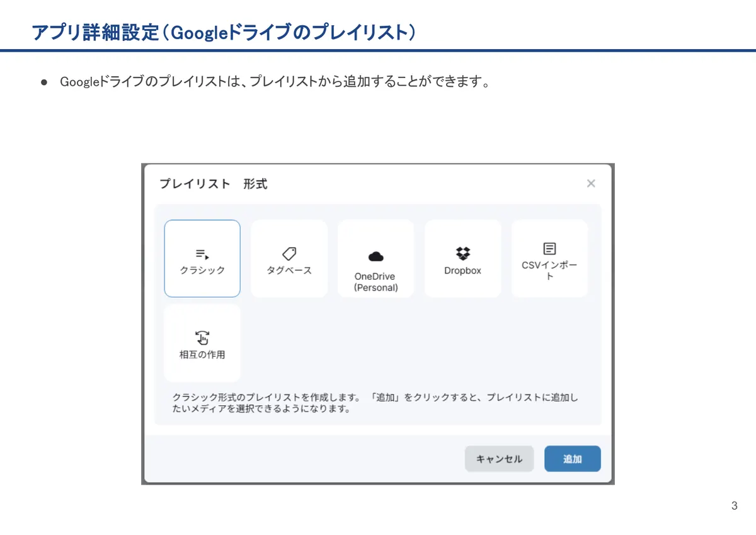The image size is (756, 535).
Task: Close the プレイリスト 形式 dialog
Action: tap(591, 183)
